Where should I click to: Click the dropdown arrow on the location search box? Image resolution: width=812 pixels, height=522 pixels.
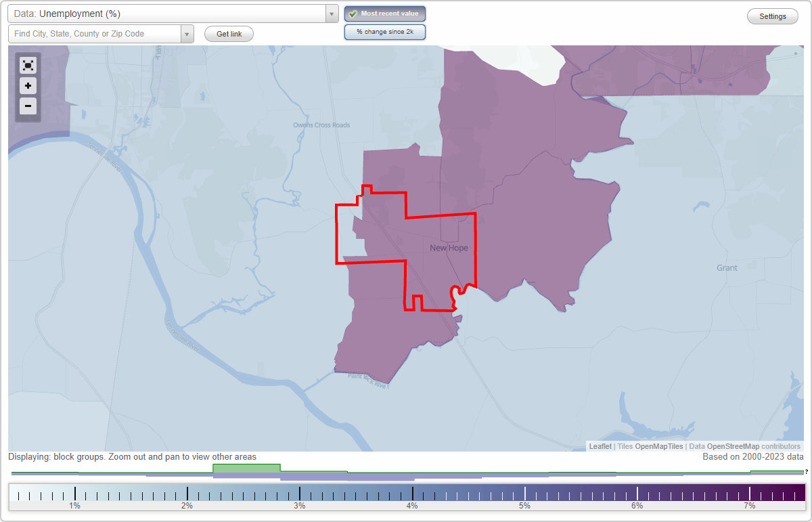click(187, 33)
